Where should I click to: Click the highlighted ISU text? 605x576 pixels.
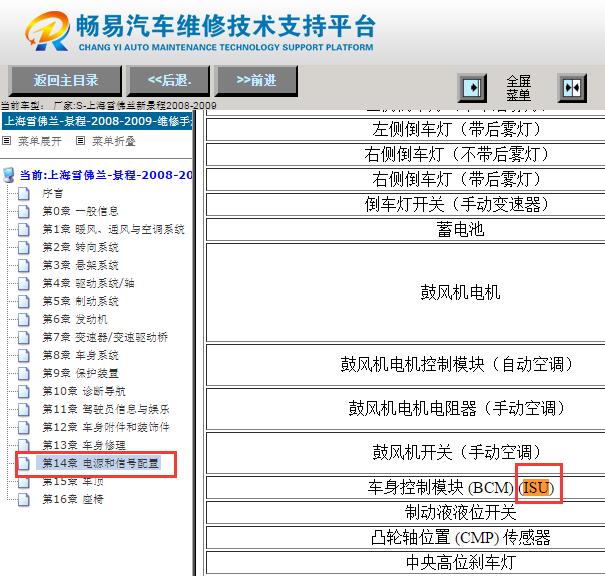(x=536, y=488)
